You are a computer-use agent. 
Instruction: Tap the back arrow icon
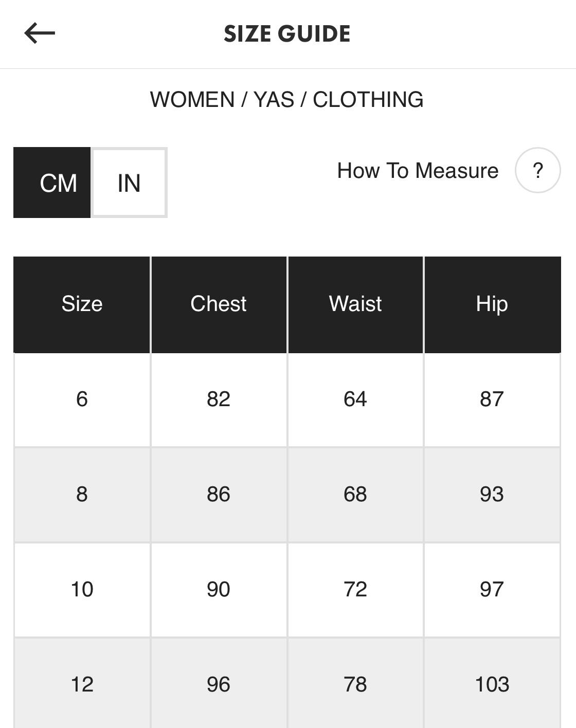tap(40, 33)
